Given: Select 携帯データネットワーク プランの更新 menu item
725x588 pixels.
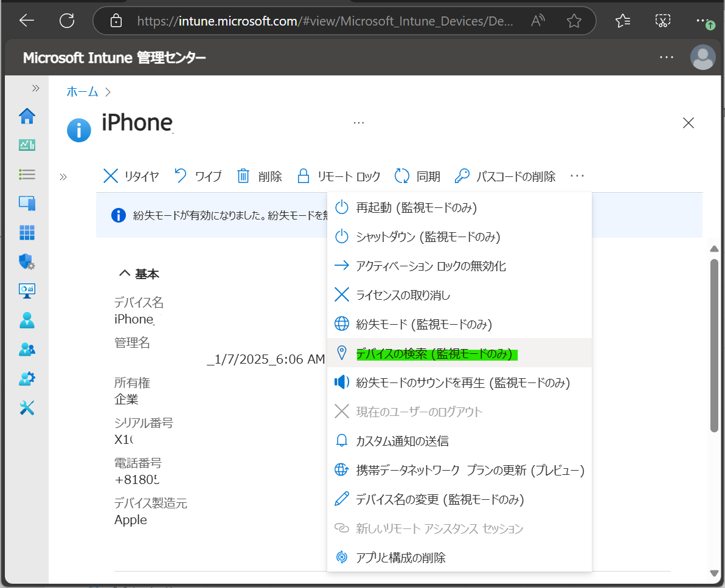Looking at the screenshot, I should (x=459, y=470).
